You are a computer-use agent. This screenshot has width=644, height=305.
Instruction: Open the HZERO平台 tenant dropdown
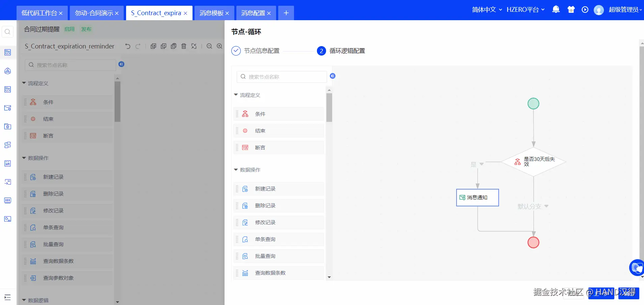click(526, 10)
